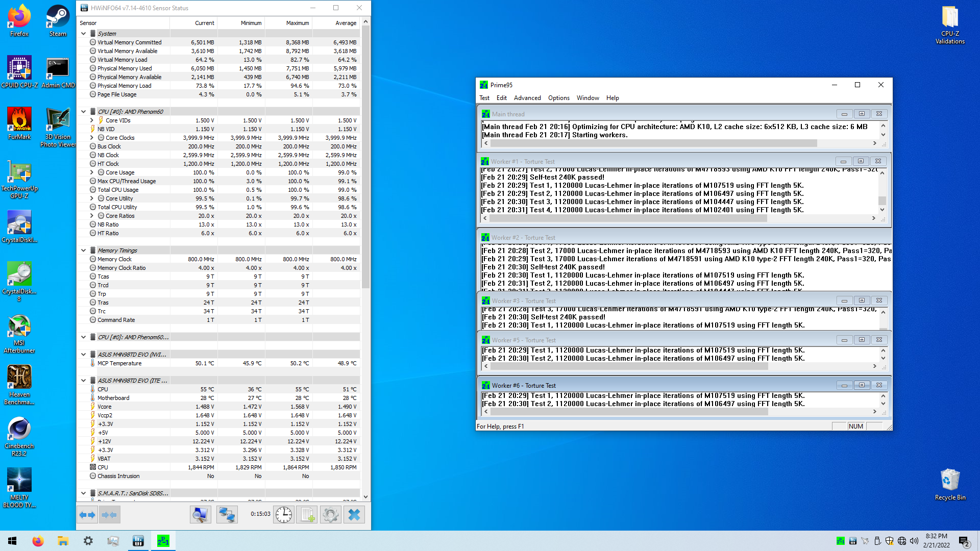Launch FurMark desktop icon
The image size is (980, 551).
[x=19, y=123]
